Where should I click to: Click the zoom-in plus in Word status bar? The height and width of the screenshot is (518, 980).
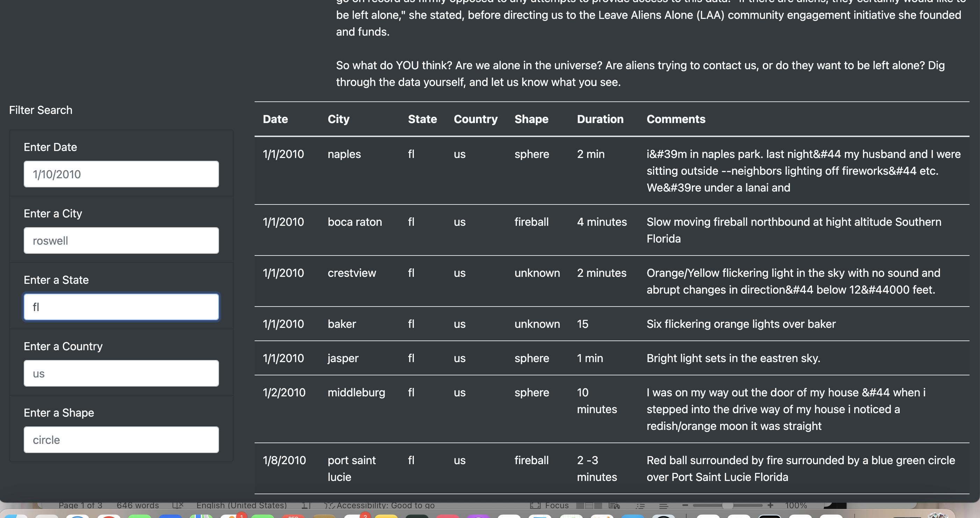tap(770, 505)
